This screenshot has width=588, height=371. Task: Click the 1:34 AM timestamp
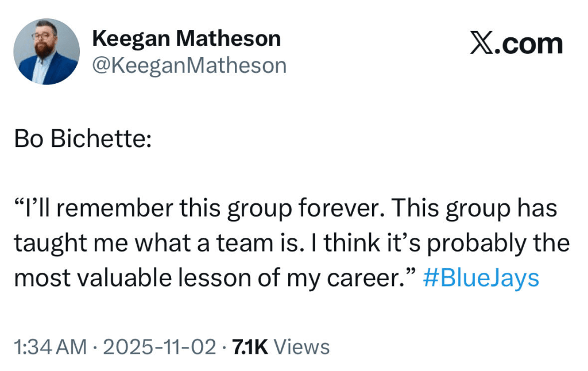[x=50, y=347]
